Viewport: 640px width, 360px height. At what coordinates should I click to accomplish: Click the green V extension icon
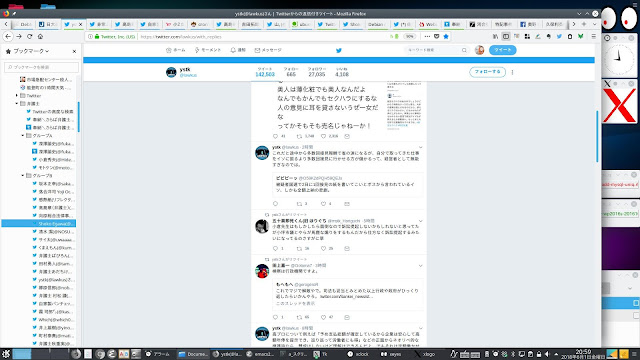(580, 36)
